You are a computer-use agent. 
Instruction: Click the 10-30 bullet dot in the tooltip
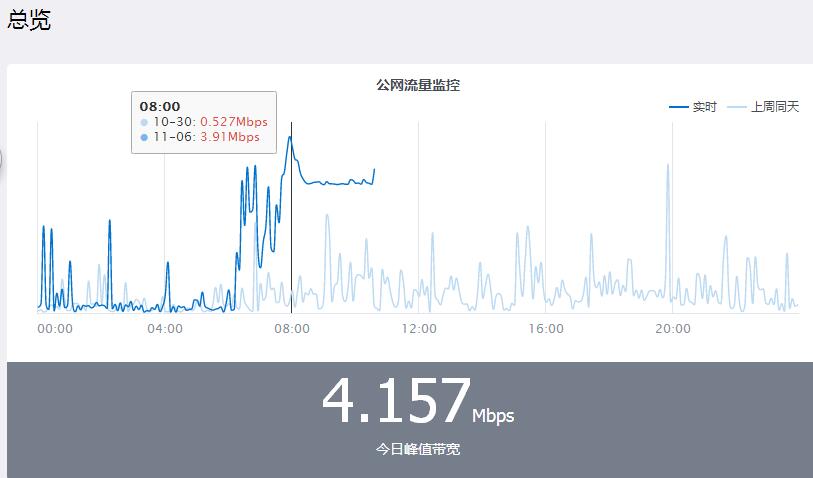144,123
